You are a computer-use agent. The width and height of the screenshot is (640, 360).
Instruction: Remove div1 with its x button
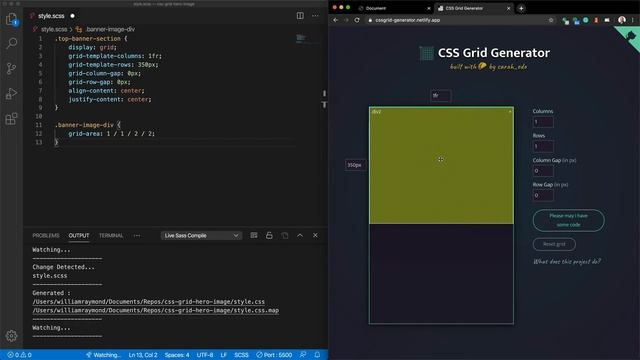coord(510,111)
